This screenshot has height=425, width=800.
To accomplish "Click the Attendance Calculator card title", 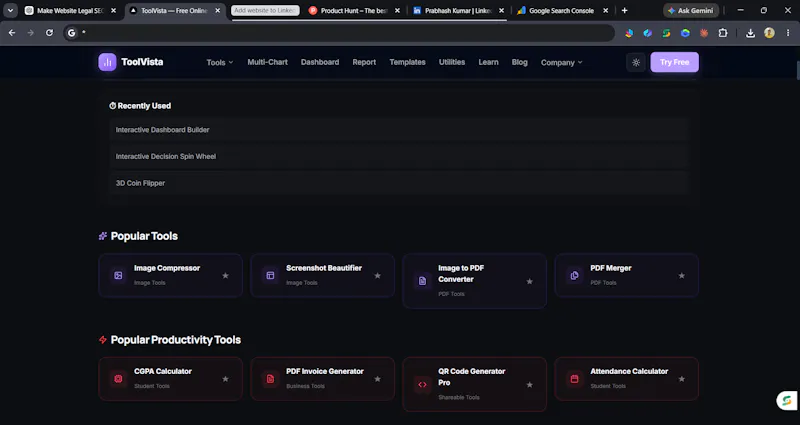I will click(x=629, y=371).
